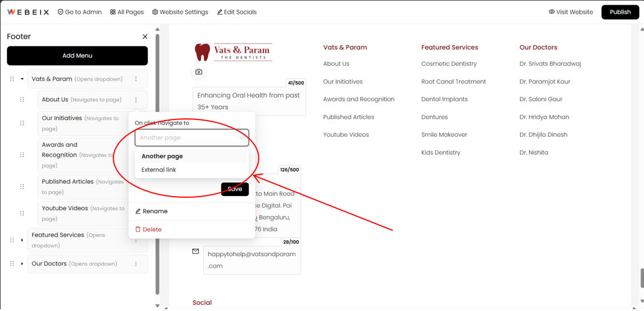Open Website Settings
This screenshot has height=311, width=644.
click(x=180, y=12)
